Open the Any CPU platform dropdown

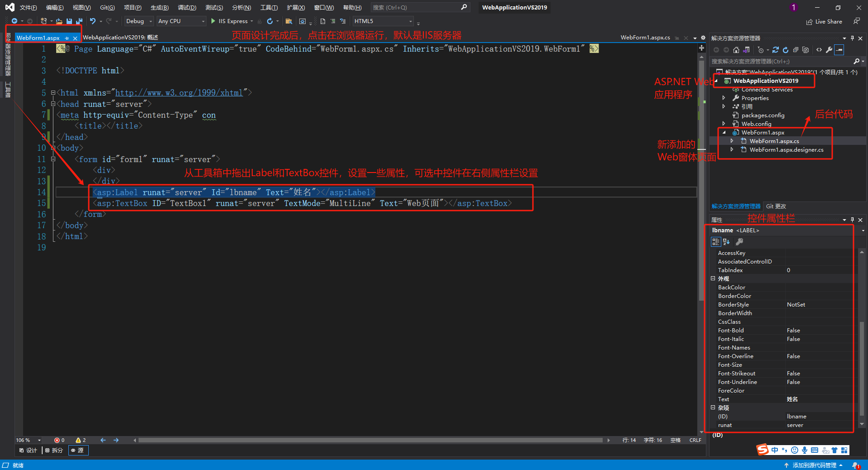tap(182, 21)
